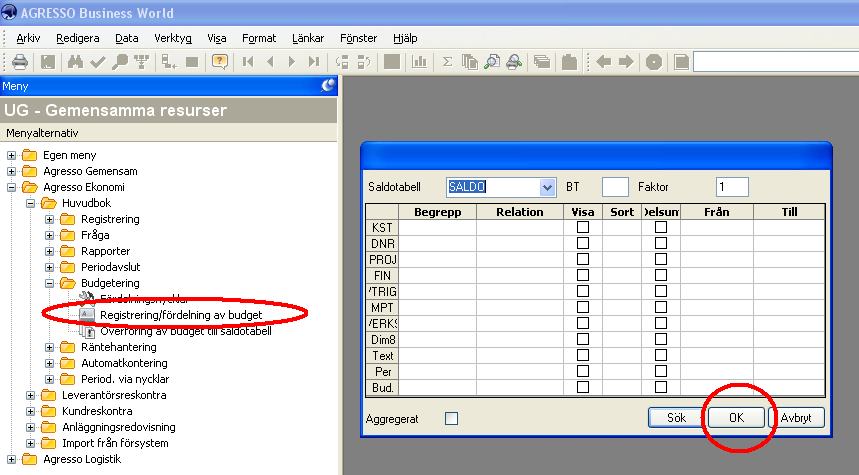Check the Visa box for KST row

point(583,227)
